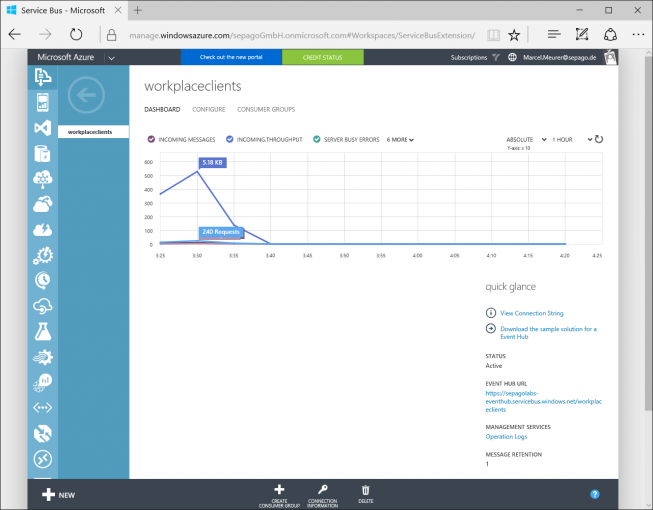Open the Visual Studio Online sidebar icon
This screenshot has width=653, height=510.
point(42,128)
